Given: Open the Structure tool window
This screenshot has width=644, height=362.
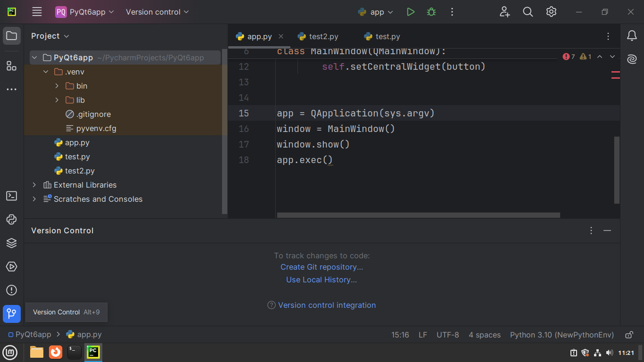Looking at the screenshot, I should (x=12, y=66).
